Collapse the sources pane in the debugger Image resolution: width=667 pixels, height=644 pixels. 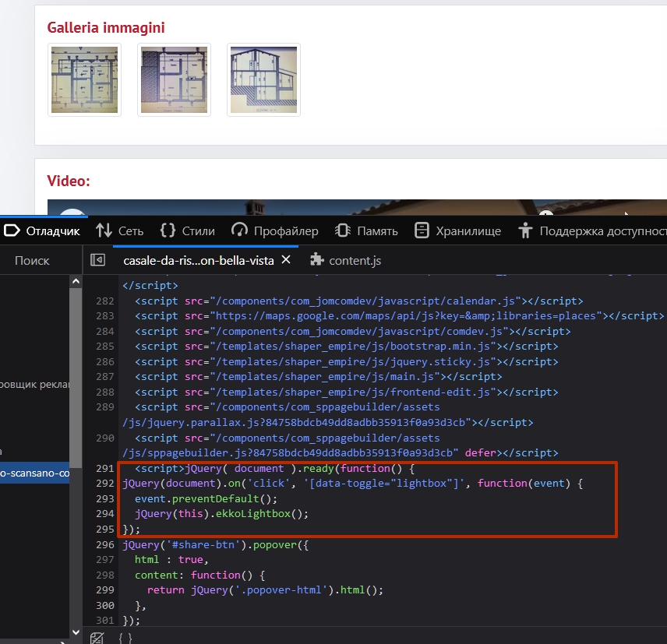tap(97, 260)
